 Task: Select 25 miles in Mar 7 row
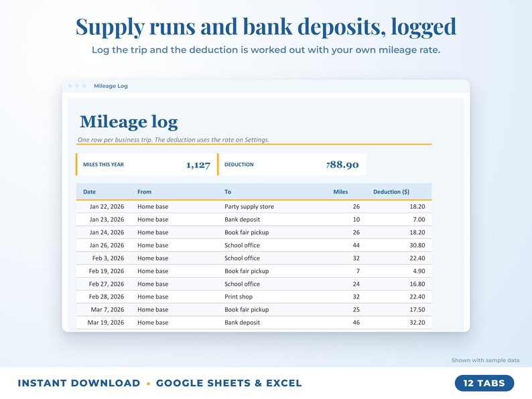point(356,309)
